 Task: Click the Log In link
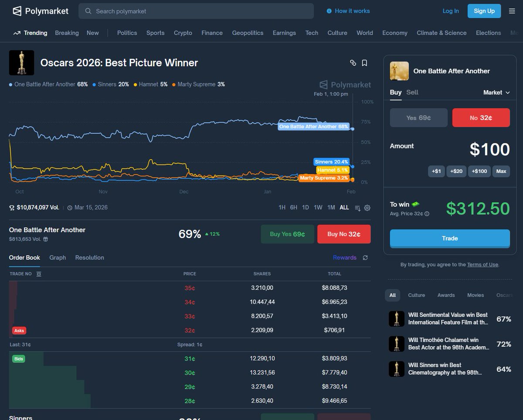451,11
